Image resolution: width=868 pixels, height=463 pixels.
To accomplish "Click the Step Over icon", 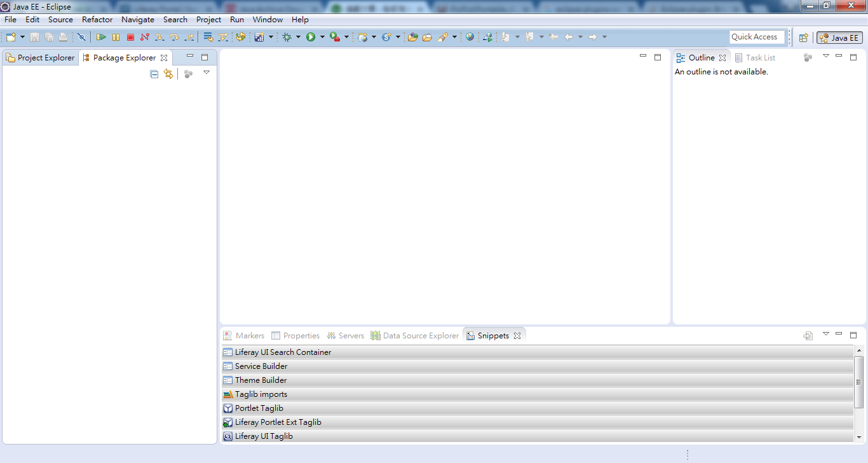I will coord(174,37).
